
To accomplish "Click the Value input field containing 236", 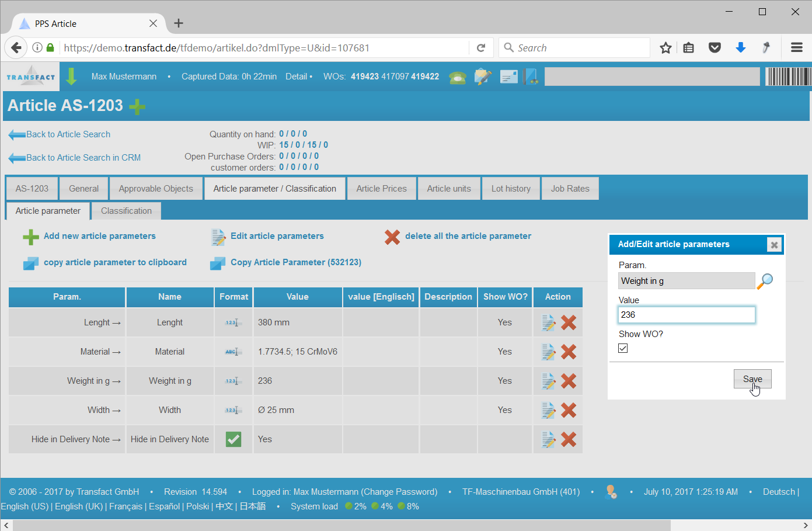I will [x=686, y=315].
